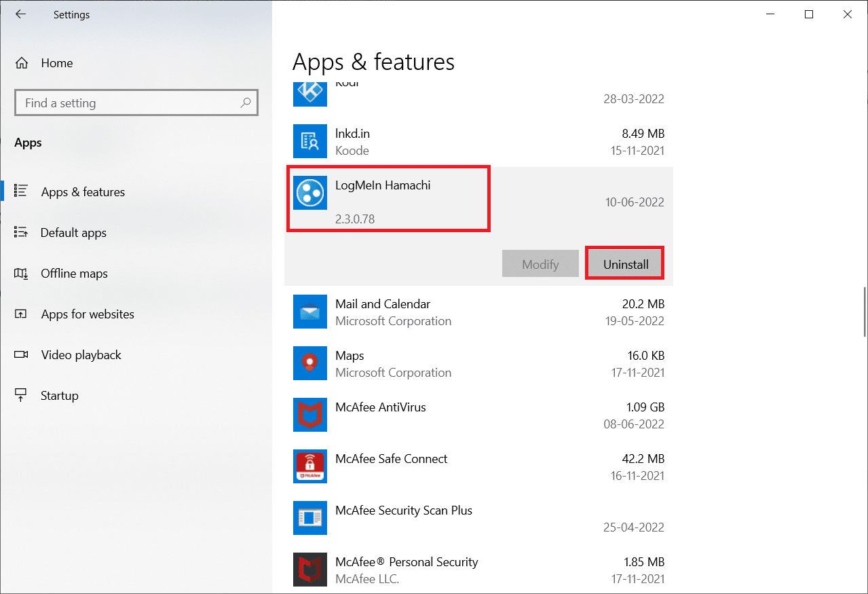Click the Koode publisher text
Screen dimensions: 868x594
click(352, 151)
